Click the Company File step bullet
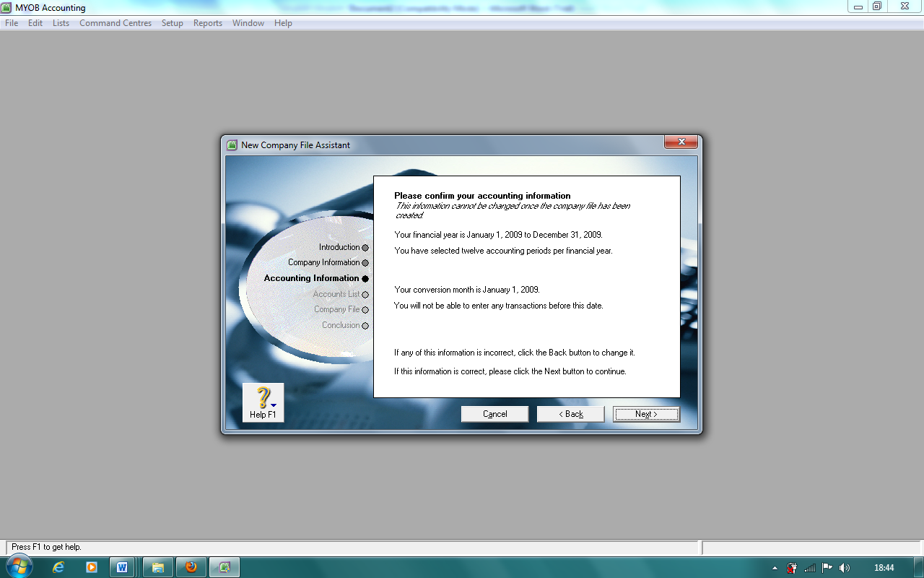 pos(365,310)
